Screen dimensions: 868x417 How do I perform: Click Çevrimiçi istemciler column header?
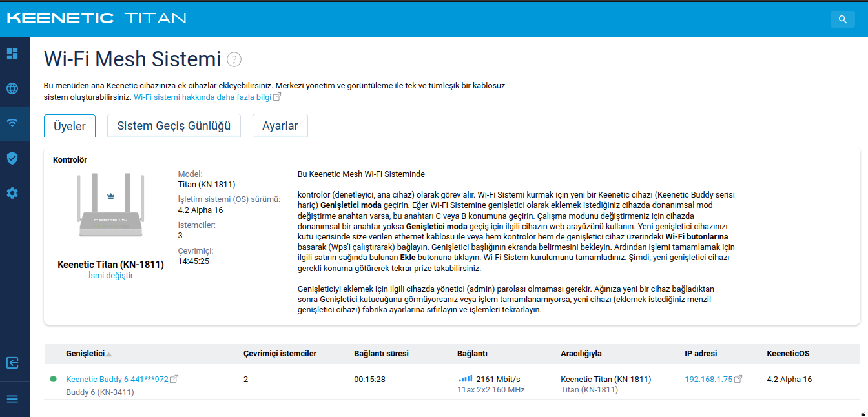[x=280, y=354]
